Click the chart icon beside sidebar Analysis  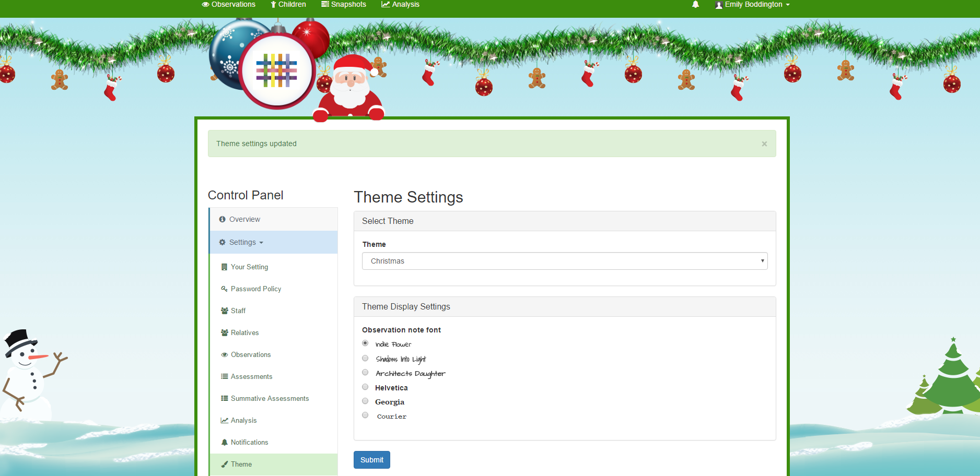[224, 420]
